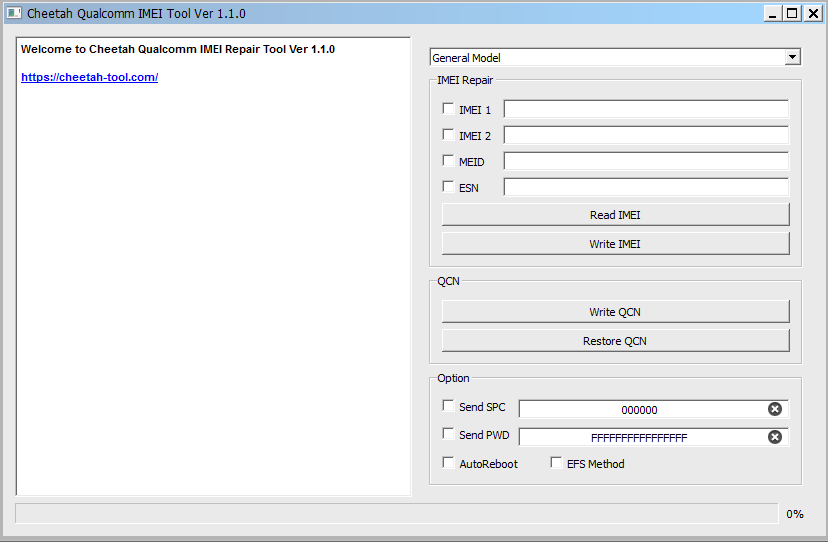
Task: Close the Cheetah Qualcomm IMEI Tool window
Action: [x=813, y=14]
